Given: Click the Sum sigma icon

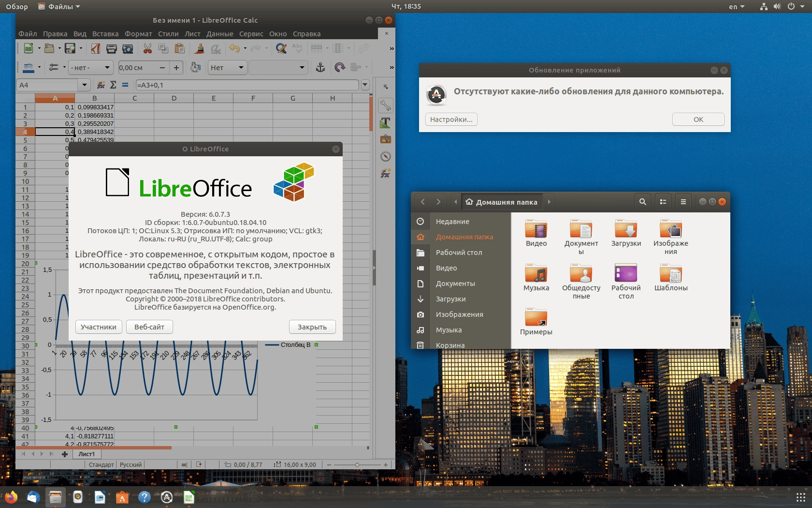Looking at the screenshot, I should [x=113, y=85].
